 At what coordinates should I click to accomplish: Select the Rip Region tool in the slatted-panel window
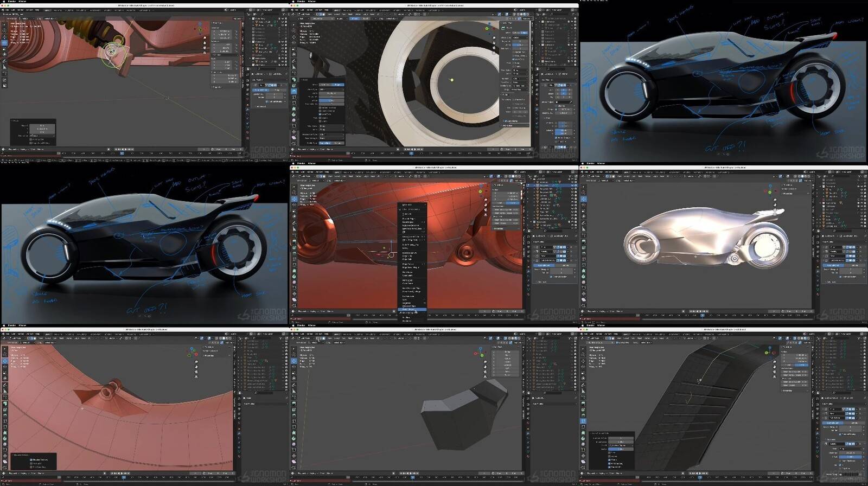(583, 468)
